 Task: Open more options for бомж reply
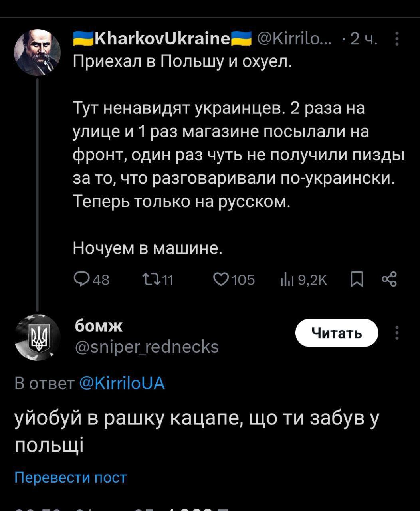pyautogui.click(x=396, y=333)
